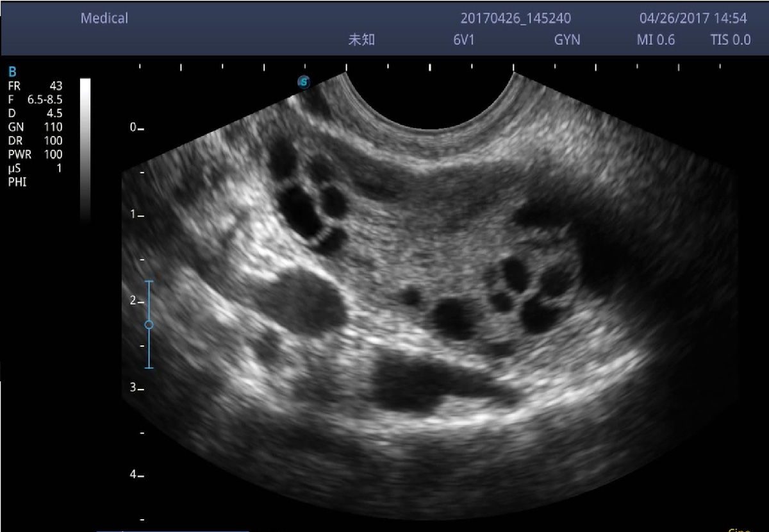Click the MI 0.6 mechanical index readout
769x532 pixels.
pos(656,40)
